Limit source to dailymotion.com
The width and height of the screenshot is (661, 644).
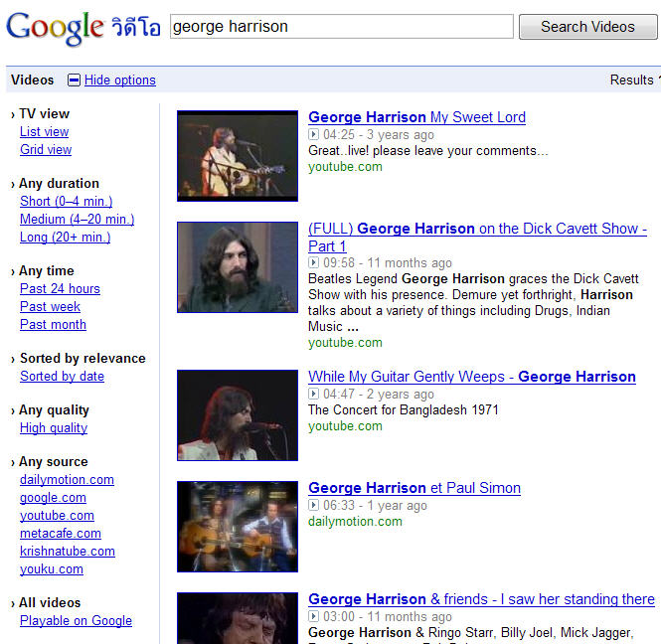[x=67, y=480]
